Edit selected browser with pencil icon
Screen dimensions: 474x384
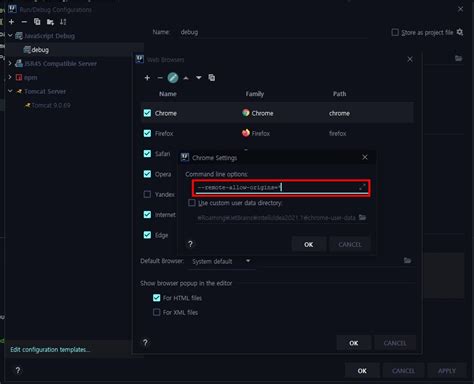(173, 78)
